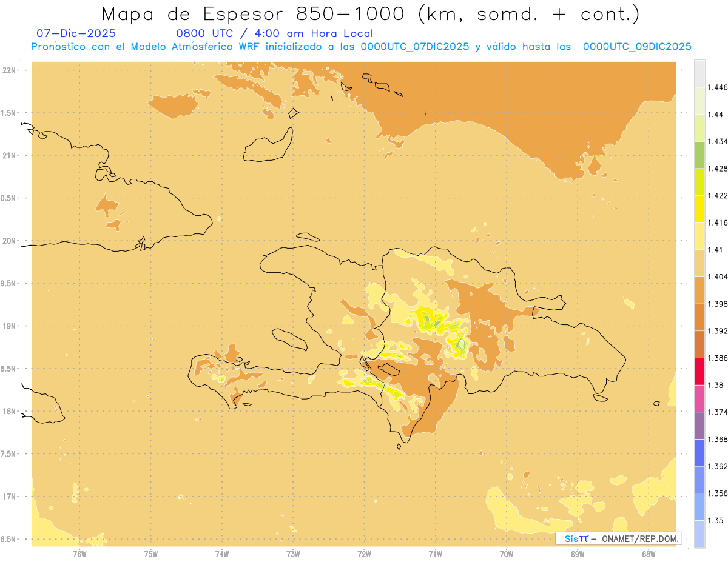This screenshot has width=728, height=562.
Task: Click the "Sistt - ONAMET/REP.DOM." credit label
Action: click(x=618, y=538)
